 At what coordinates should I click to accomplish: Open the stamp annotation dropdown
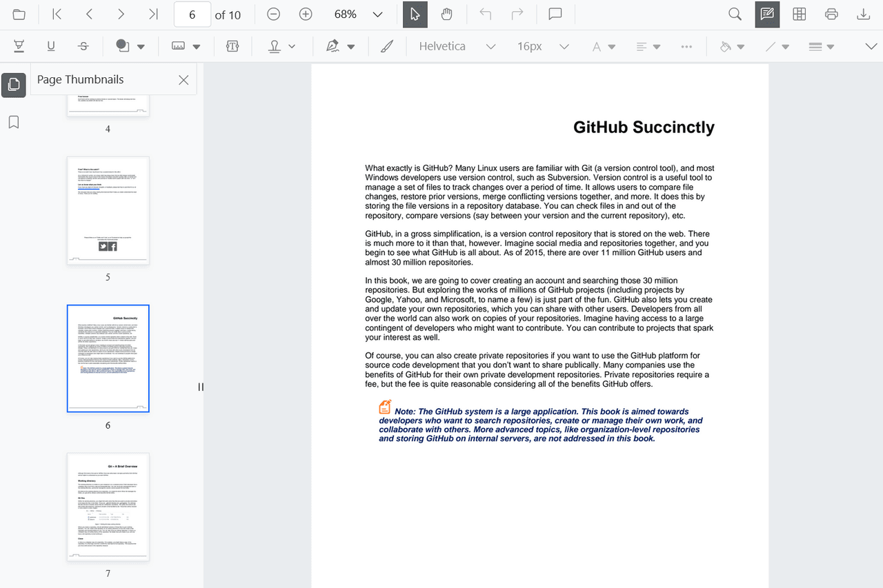[x=281, y=46]
